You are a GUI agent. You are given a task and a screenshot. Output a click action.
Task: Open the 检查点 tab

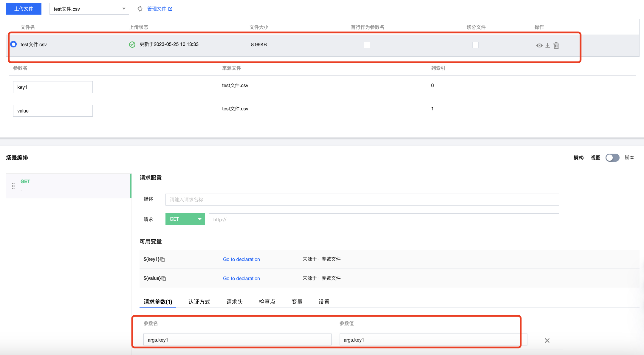click(267, 302)
